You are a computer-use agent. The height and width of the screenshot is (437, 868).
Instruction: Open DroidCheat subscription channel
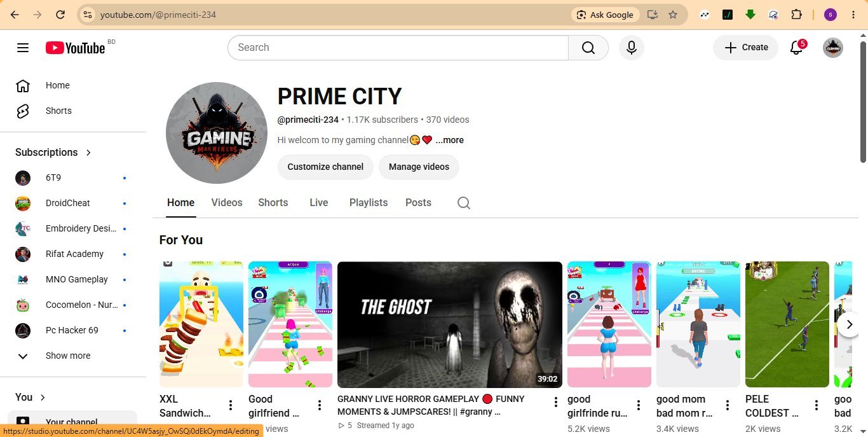tap(72, 203)
